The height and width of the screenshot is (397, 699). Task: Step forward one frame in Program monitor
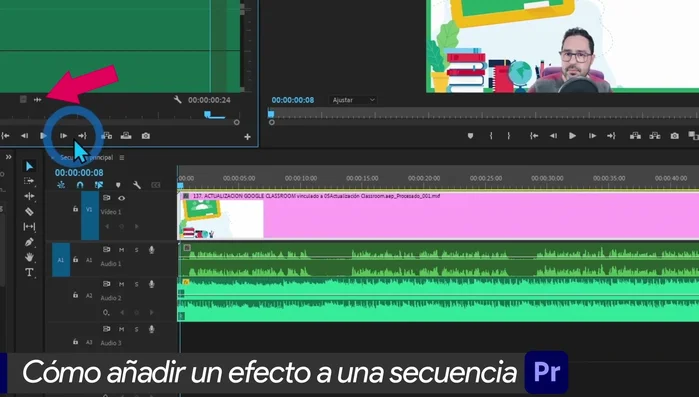tap(592, 136)
